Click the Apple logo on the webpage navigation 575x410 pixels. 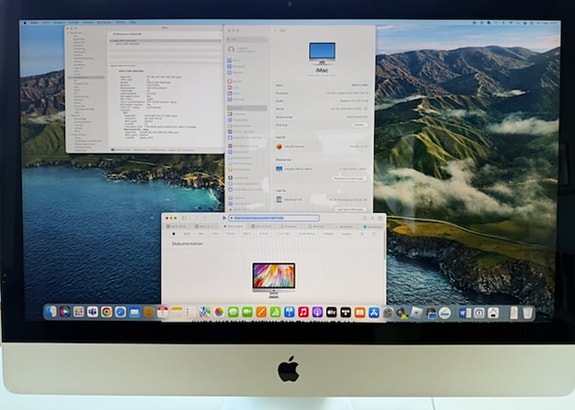(173, 234)
